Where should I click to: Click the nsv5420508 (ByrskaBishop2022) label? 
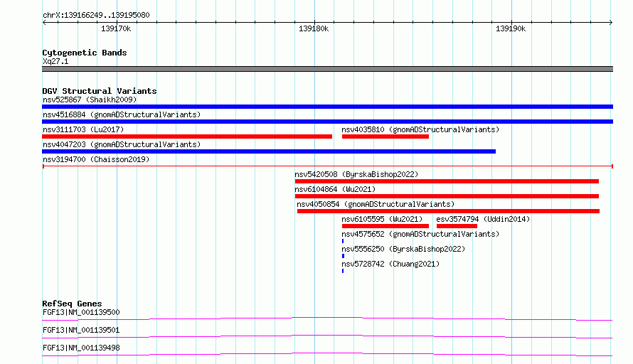(356, 174)
